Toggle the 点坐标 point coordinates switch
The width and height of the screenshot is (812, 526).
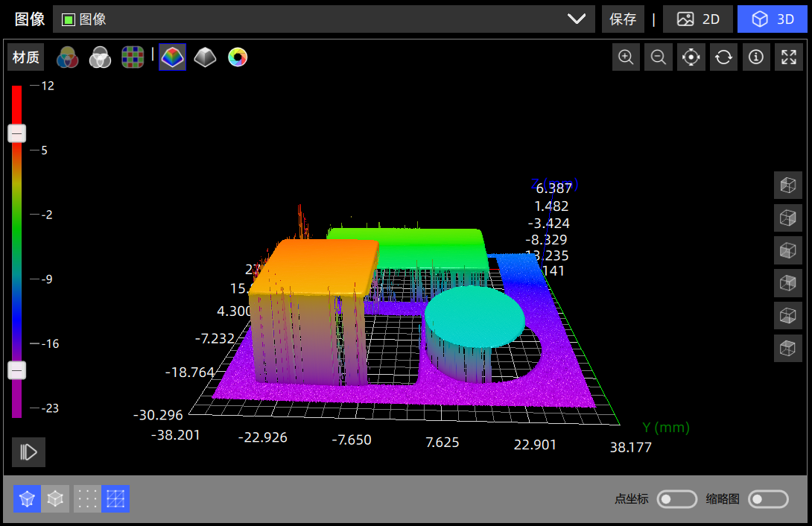tap(677, 499)
